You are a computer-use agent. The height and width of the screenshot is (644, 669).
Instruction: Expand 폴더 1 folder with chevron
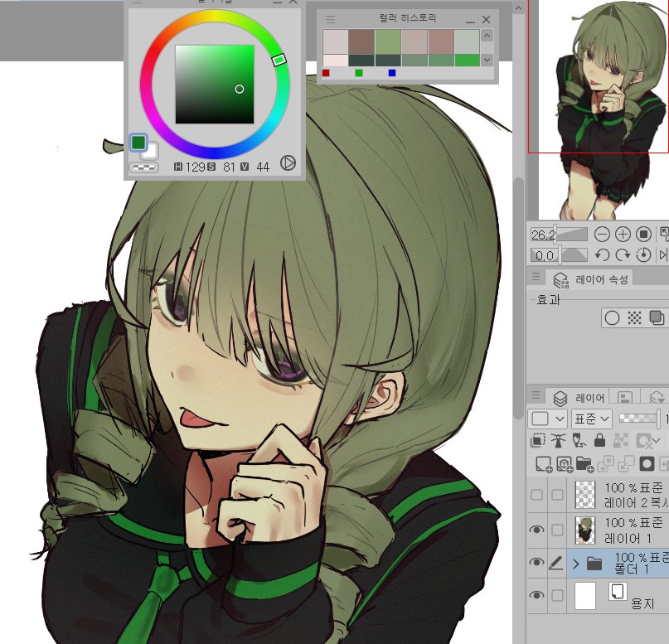[x=576, y=564]
